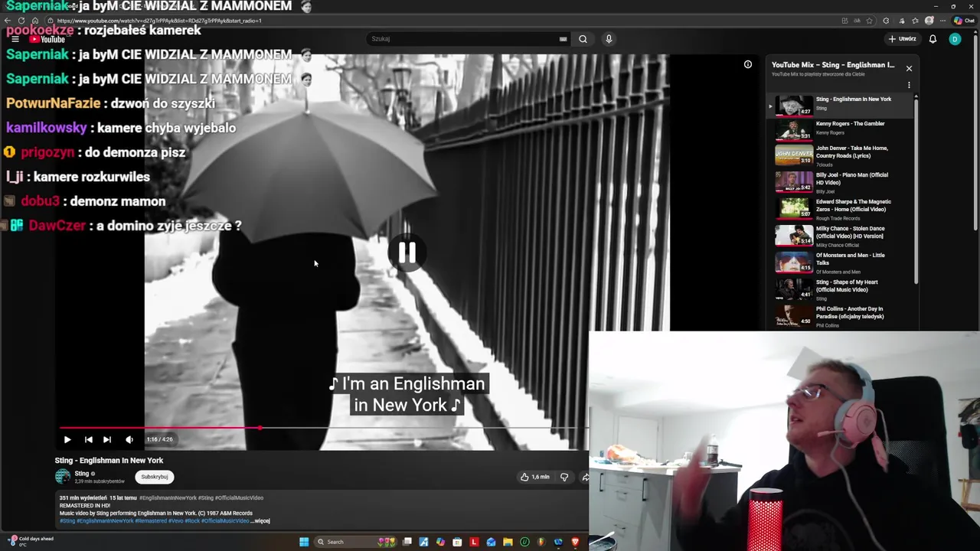
Task: Open the YouTube hamburger guide menu
Action: [x=15, y=39]
